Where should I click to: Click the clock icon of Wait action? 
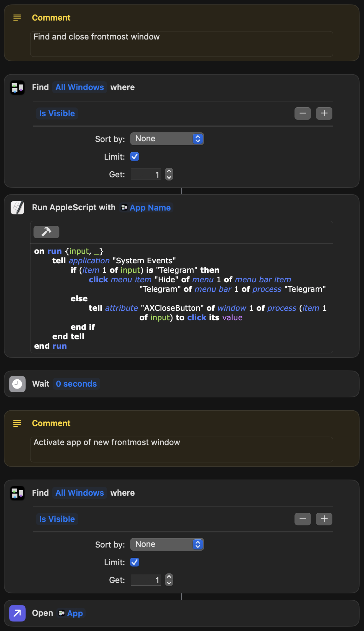click(x=17, y=384)
